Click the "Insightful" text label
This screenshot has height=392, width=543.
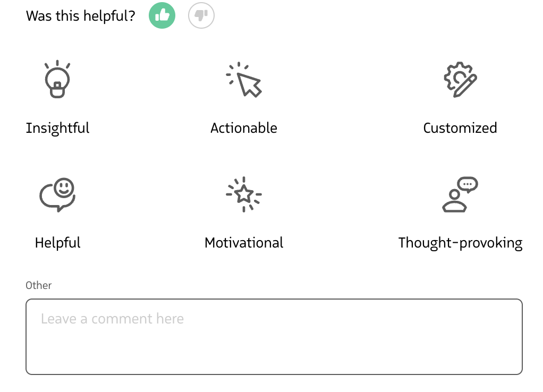[x=57, y=128]
